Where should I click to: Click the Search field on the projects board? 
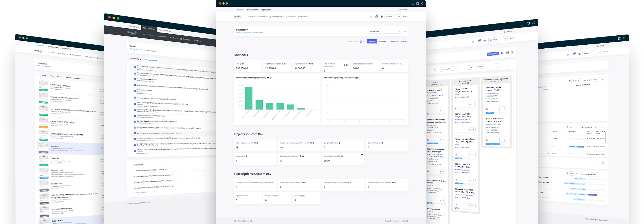click(x=493, y=66)
